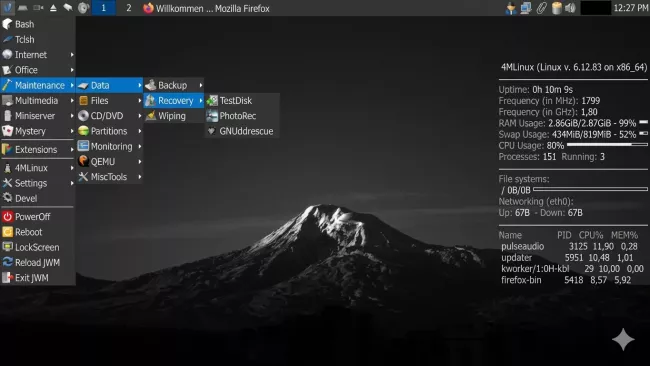The width and height of the screenshot is (650, 366).
Task: Expand the Multimedia submenu
Action: point(38,101)
